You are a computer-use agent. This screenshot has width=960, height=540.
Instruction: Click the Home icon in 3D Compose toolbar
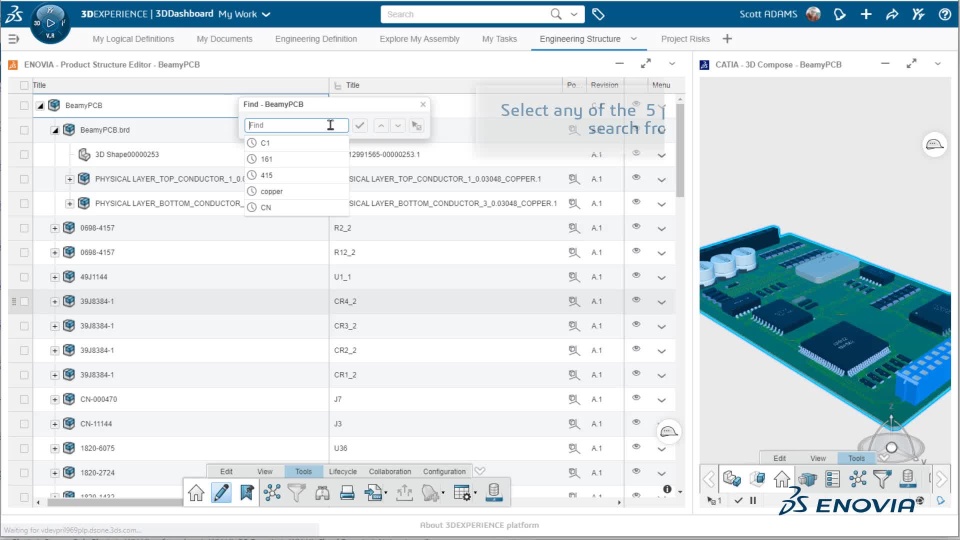tap(782, 479)
